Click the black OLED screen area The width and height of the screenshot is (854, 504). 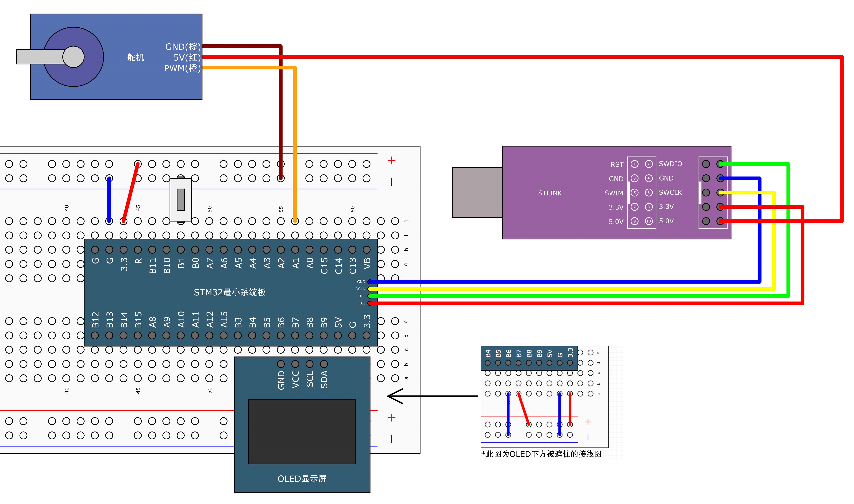pos(302,431)
